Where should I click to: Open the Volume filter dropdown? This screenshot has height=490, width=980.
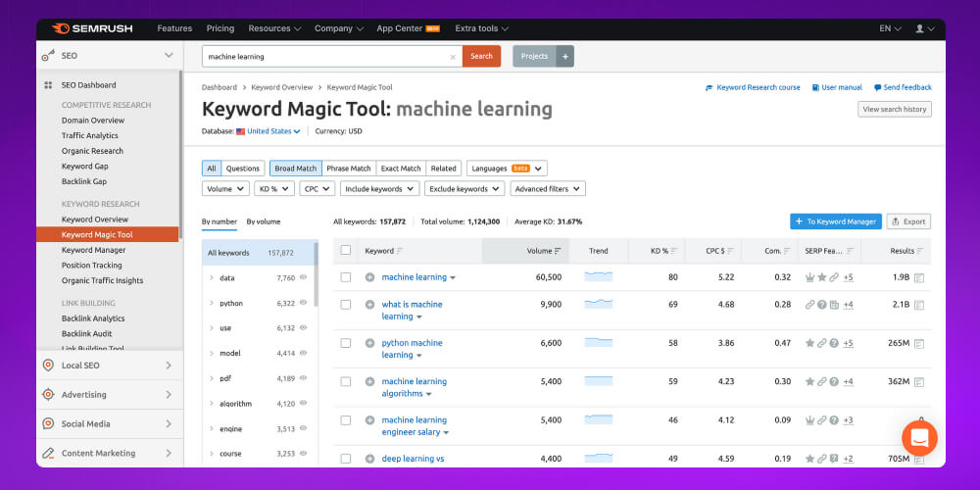(x=225, y=189)
